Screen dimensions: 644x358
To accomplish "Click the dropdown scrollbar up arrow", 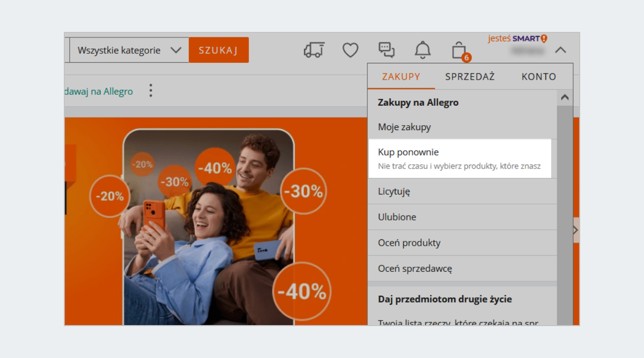I will 564,98.
